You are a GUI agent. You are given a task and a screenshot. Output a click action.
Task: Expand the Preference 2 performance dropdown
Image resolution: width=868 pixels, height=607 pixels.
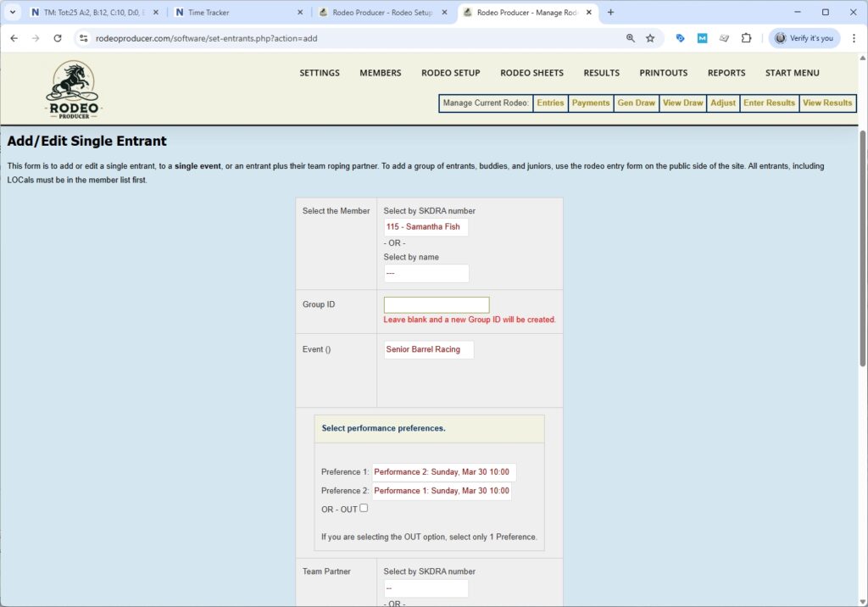(442, 491)
